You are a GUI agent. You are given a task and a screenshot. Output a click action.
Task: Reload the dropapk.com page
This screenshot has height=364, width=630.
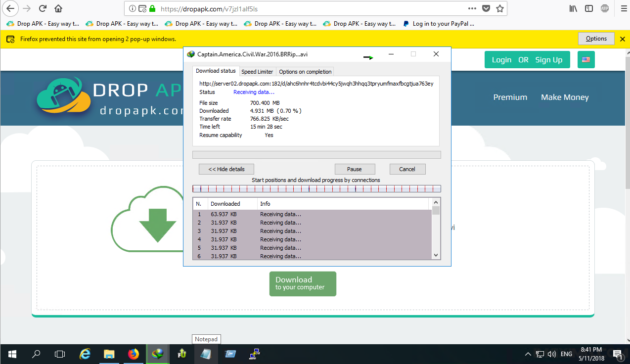43,8
